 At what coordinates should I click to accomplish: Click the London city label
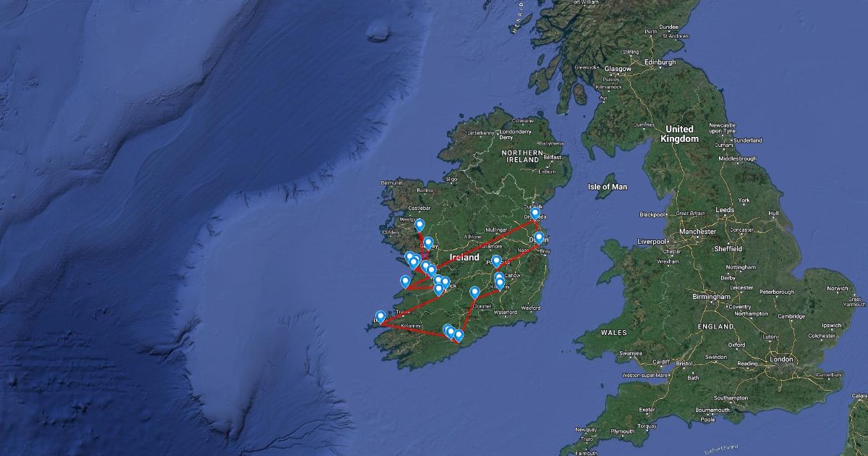pos(781,359)
